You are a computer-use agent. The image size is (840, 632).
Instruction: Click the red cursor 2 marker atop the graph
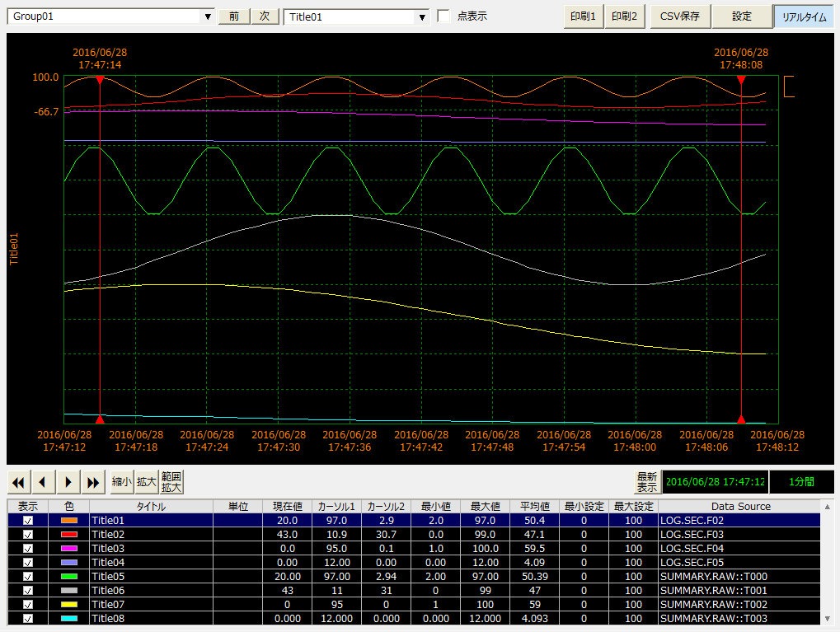coord(741,80)
